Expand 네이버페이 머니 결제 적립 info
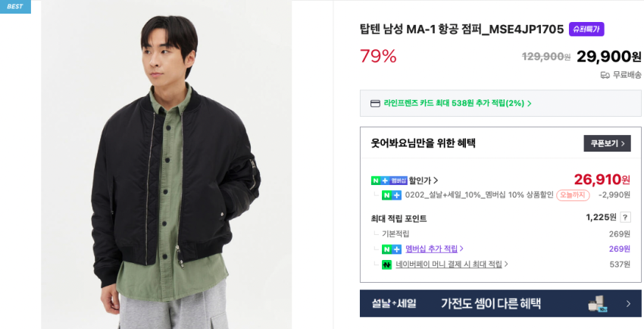The image size is (644, 329). click(x=452, y=265)
